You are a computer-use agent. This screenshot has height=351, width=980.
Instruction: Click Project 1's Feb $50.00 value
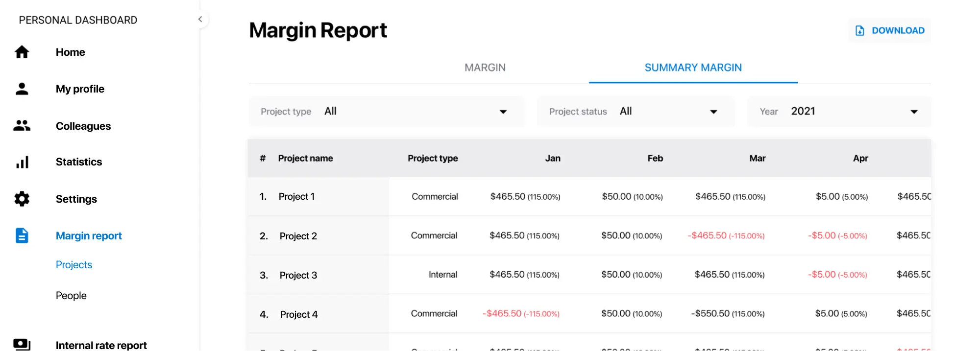632,196
